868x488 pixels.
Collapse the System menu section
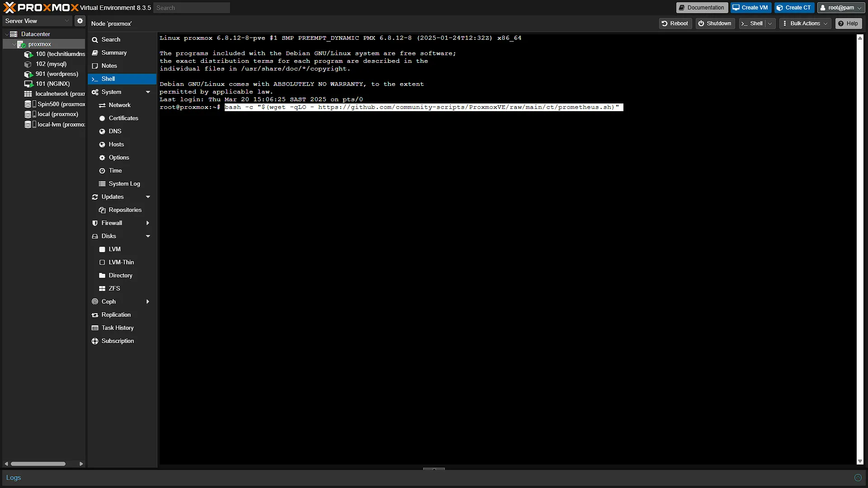coord(148,92)
